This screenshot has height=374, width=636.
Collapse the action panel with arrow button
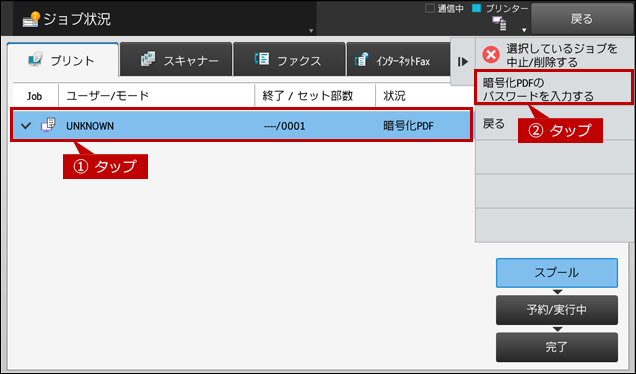463,62
